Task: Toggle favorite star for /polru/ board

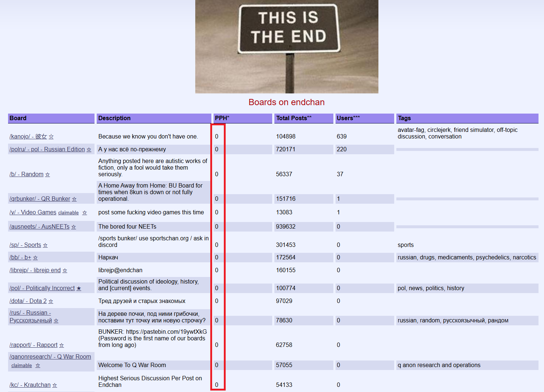Action: coord(89,149)
